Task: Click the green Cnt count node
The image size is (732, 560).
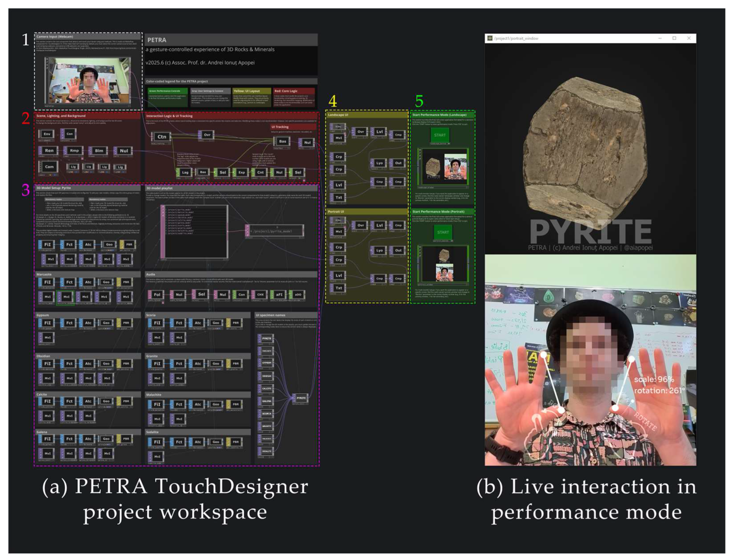Action: [260, 172]
